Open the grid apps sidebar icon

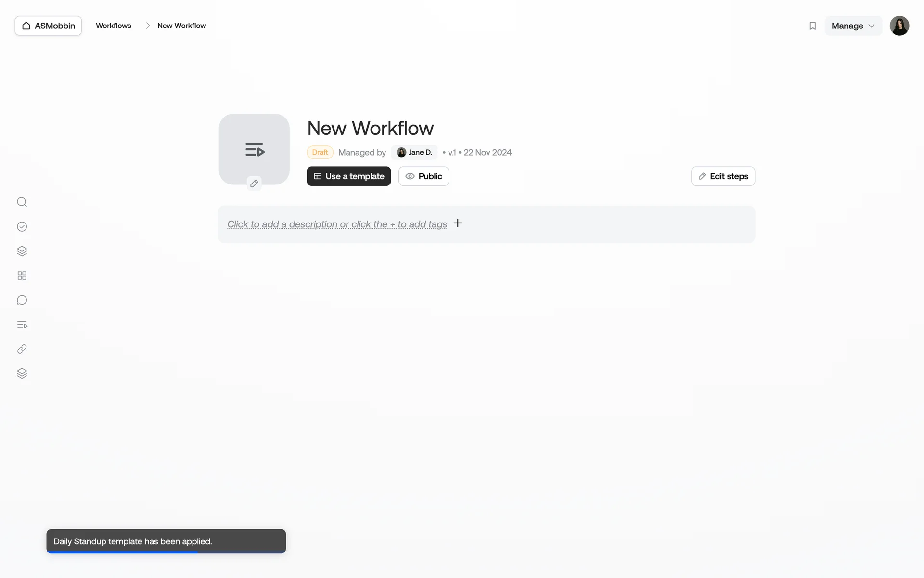(x=22, y=276)
